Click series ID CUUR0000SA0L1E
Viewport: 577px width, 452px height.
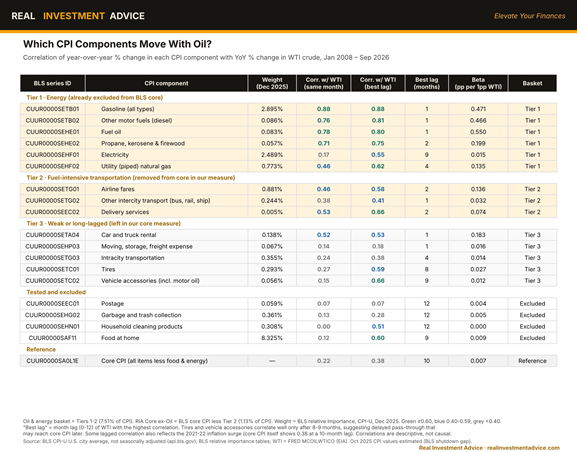click(52, 361)
